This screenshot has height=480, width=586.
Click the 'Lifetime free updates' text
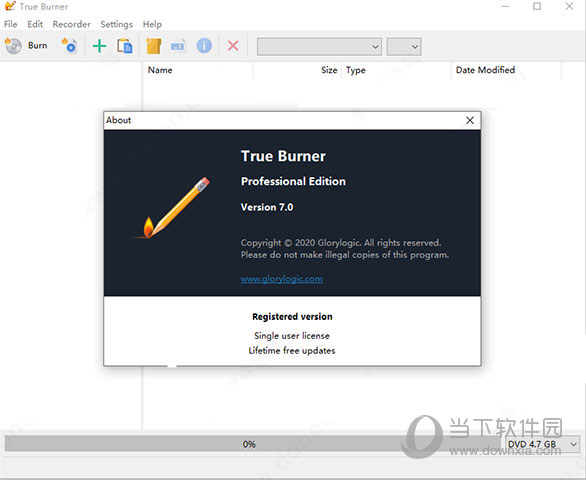[x=292, y=351]
